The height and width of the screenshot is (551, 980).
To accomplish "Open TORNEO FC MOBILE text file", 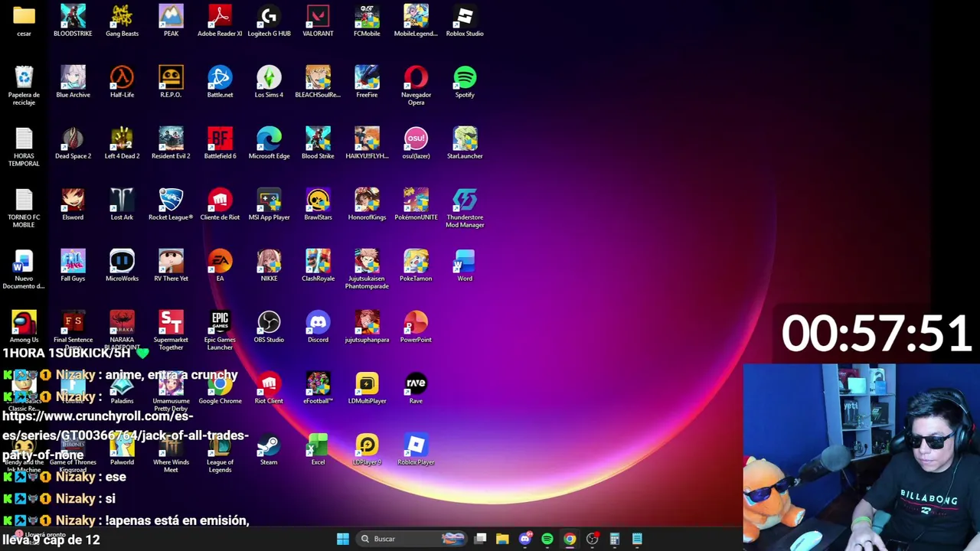I will pos(24,208).
